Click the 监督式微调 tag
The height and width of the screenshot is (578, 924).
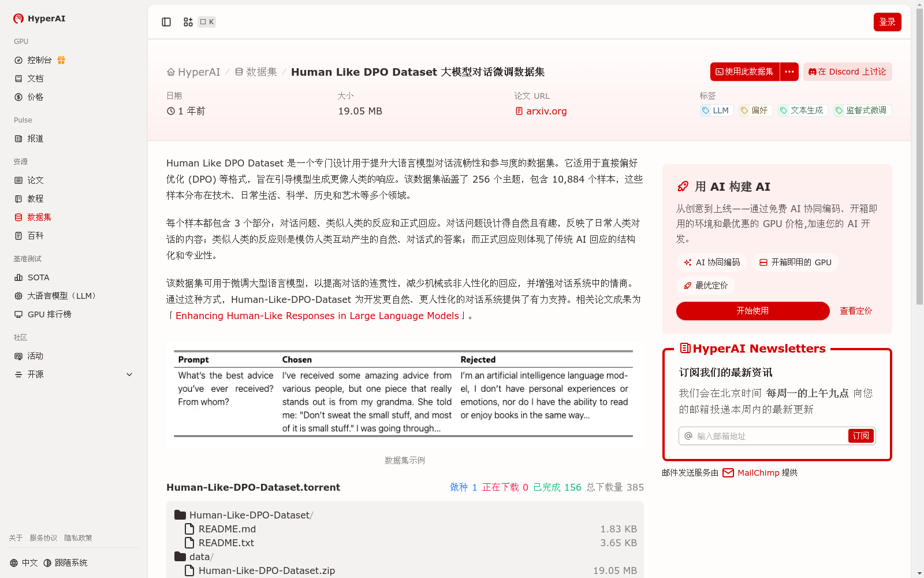pyautogui.click(x=863, y=110)
